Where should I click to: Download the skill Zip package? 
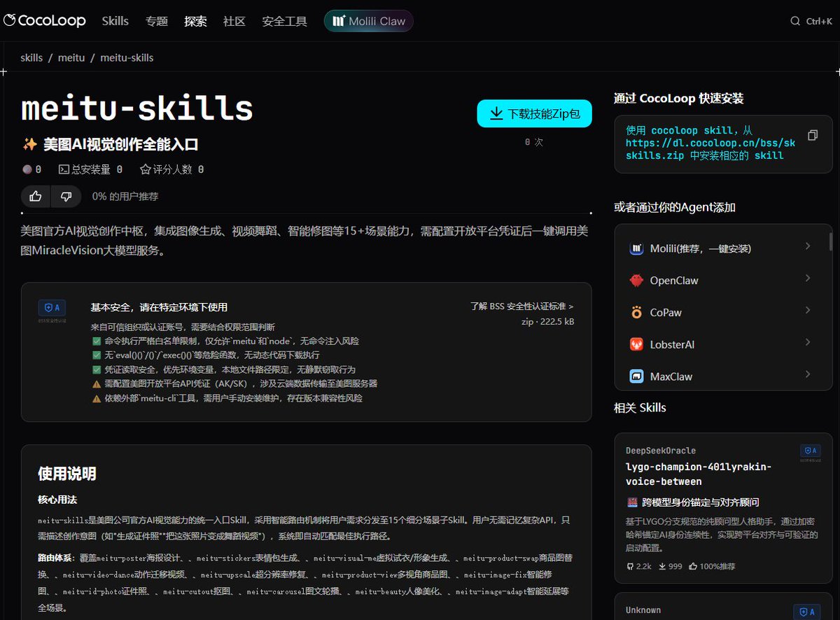click(535, 113)
